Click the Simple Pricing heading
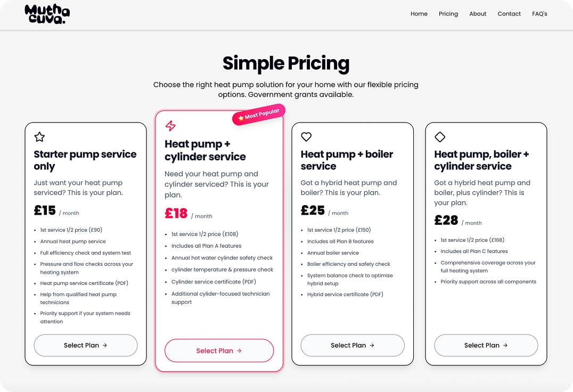573x392 pixels. pyautogui.click(x=286, y=63)
